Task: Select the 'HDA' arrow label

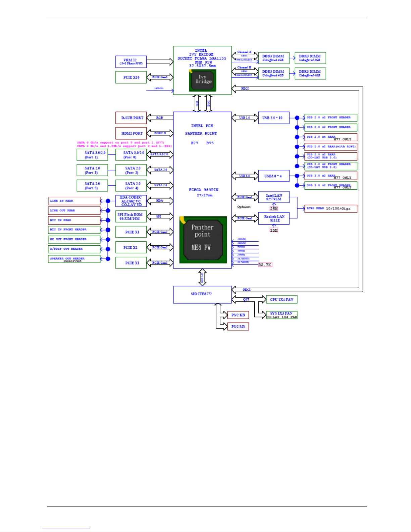Action: tap(160, 201)
